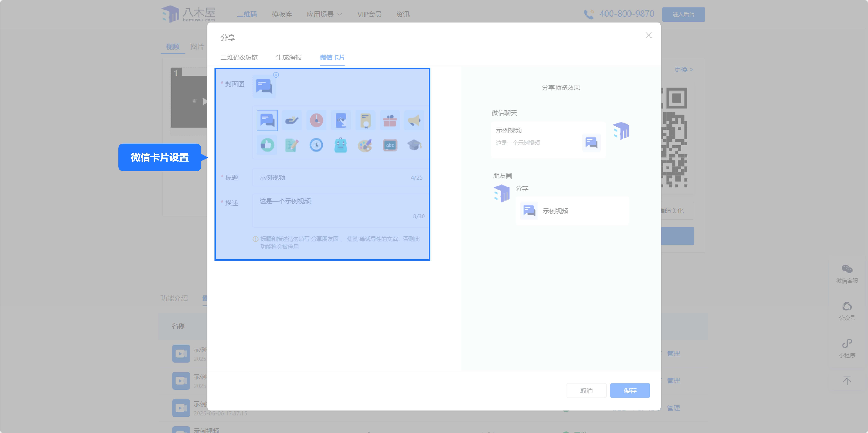The width and height of the screenshot is (868, 433).
Task: Open the 生成海报 tab
Action: tap(289, 57)
